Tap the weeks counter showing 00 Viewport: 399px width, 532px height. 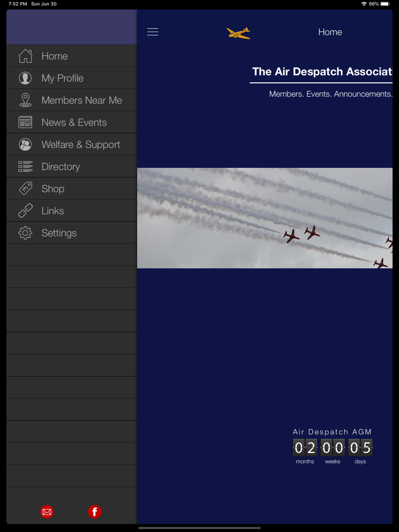(x=333, y=447)
